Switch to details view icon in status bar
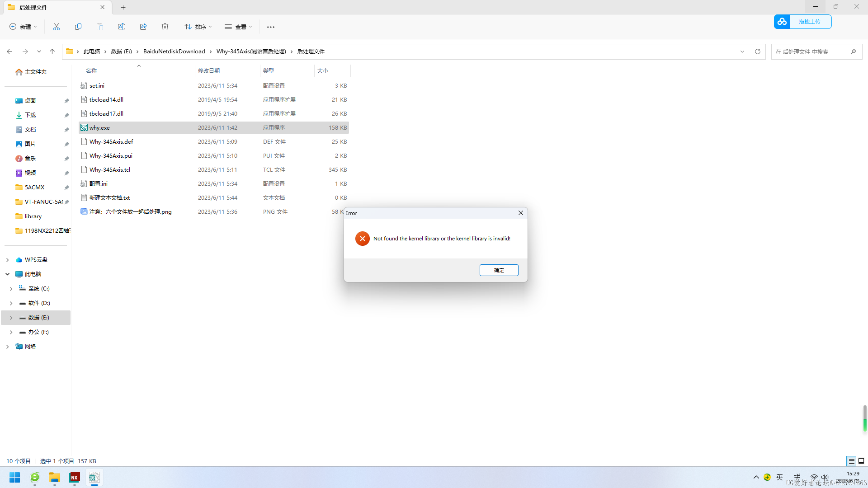The height and width of the screenshot is (488, 868). pos(851,461)
